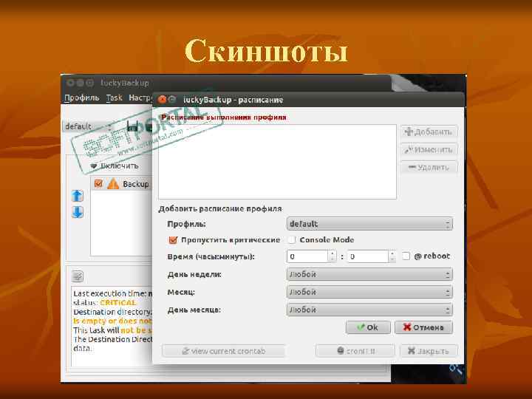Click the CRITICAL status text
The image size is (532, 399).
pos(117,303)
